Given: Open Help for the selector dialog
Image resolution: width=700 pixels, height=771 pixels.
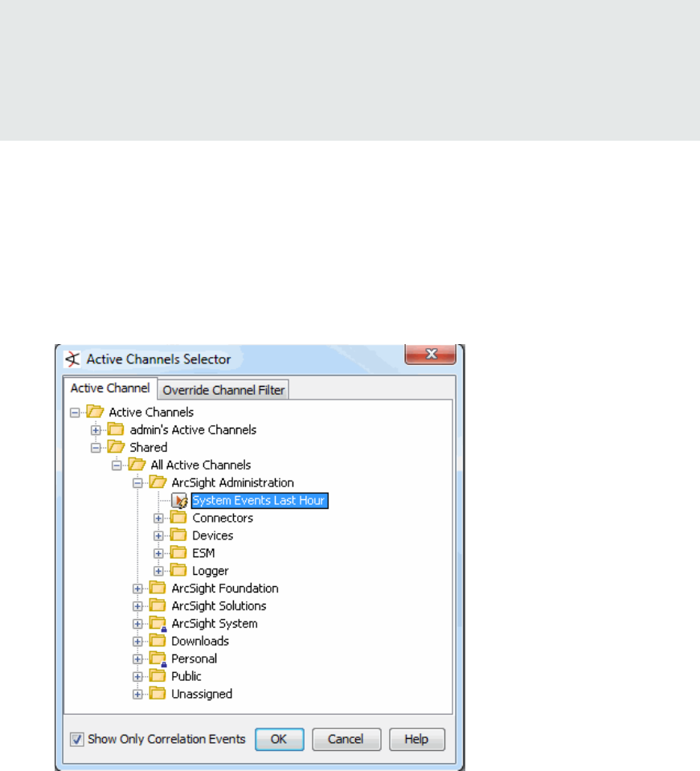Looking at the screenshot, I should point(417,739).
